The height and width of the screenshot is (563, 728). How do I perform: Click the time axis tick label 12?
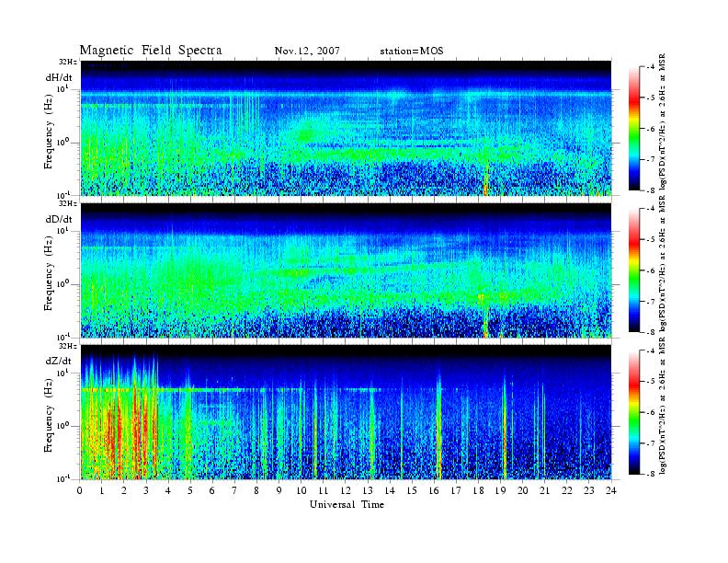point(346,490)
